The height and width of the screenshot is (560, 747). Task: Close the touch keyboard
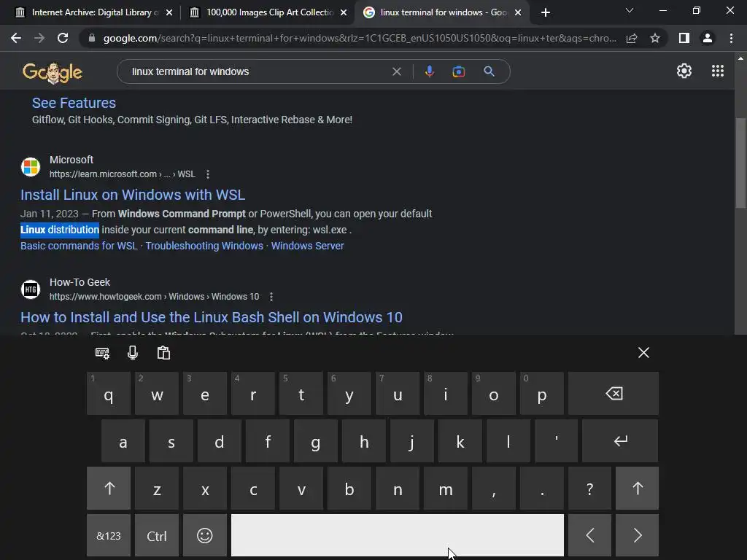tap(643, 352)
